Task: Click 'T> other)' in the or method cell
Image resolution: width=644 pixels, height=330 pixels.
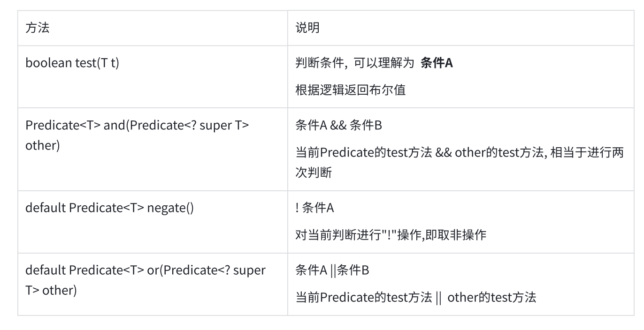Action: click(x=51, y=291)
